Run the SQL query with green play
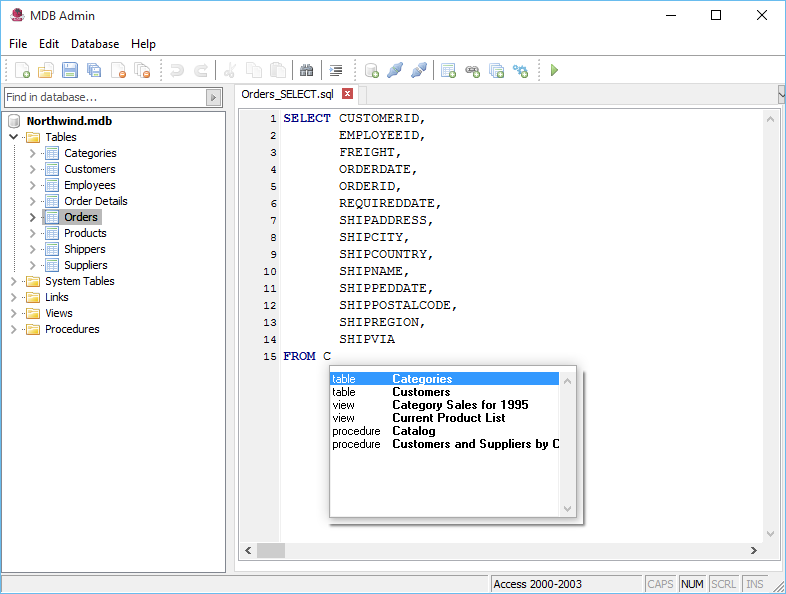Screen dimensions: 786x594 (x=554, y=71)
